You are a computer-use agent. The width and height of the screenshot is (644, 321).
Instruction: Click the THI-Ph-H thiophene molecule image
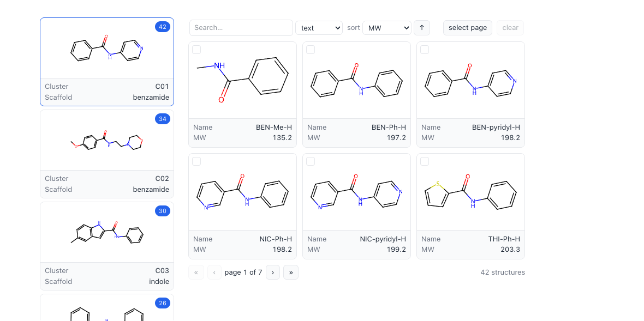click(x=470, y=192)
